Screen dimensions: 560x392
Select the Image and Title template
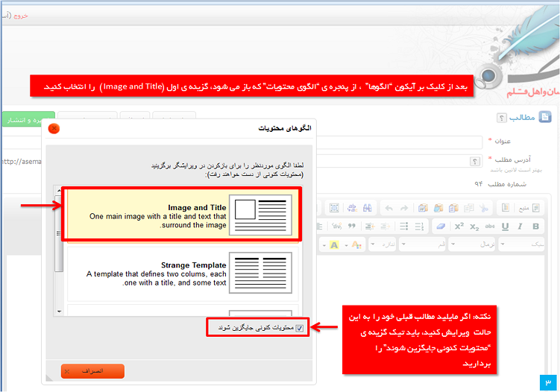tap(183, 214)
